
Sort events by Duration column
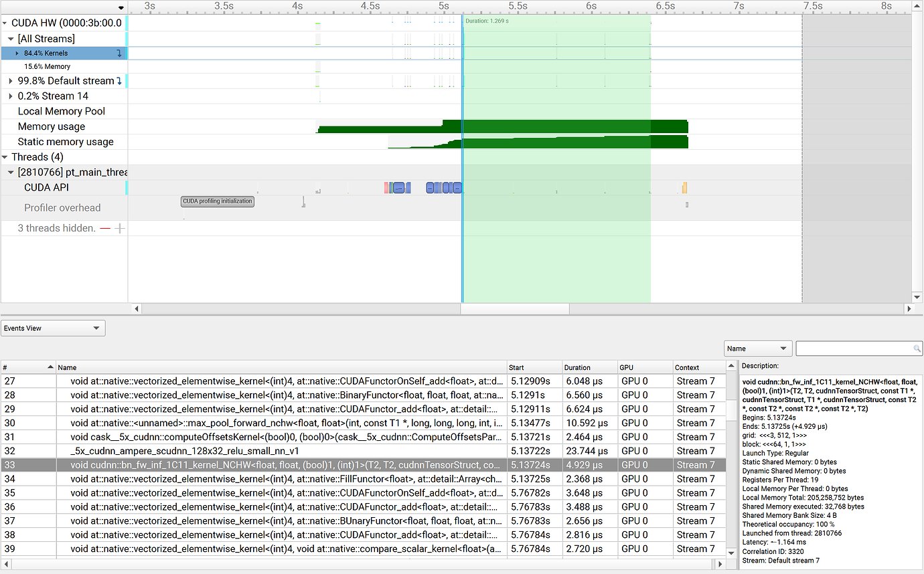point(589,367)
